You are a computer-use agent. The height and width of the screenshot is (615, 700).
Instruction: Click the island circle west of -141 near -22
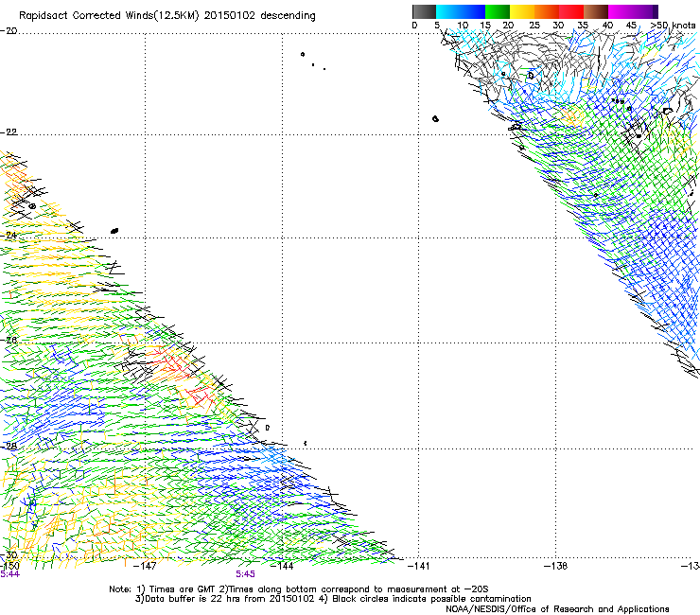[435, 119]
